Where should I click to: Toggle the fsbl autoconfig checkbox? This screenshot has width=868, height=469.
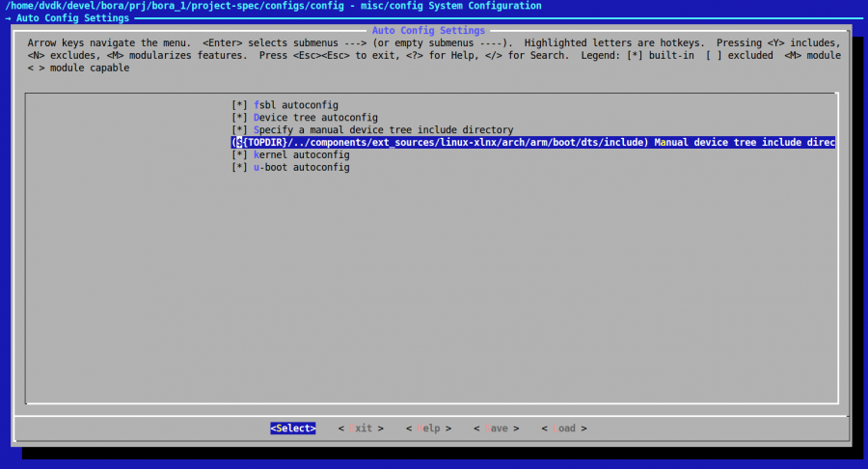point(239,104)
